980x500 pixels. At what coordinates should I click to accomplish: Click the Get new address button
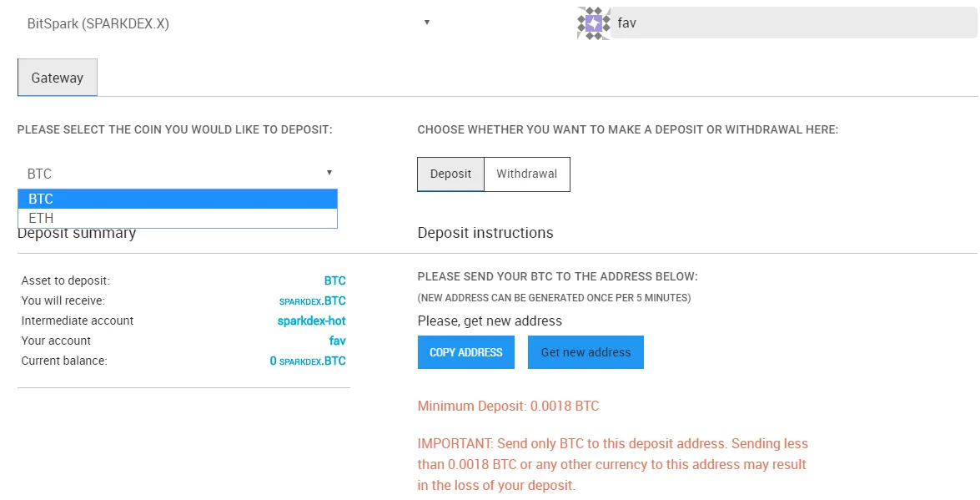coord(585,352)
